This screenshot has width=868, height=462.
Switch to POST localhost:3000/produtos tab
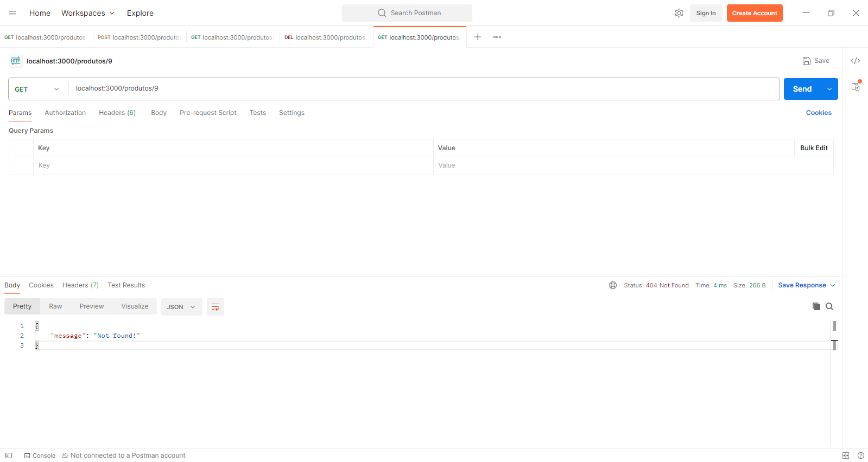point(139,37)
